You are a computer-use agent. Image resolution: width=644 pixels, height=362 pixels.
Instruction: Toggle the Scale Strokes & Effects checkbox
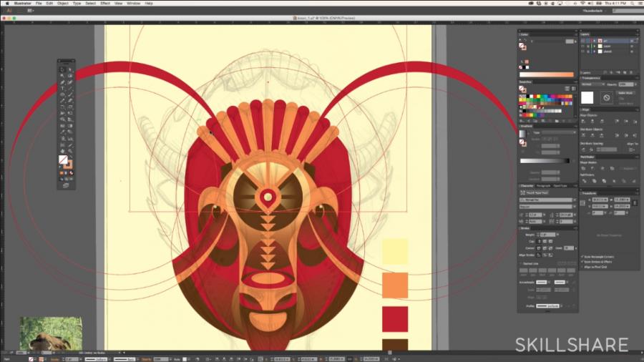[x=582, y=262]
